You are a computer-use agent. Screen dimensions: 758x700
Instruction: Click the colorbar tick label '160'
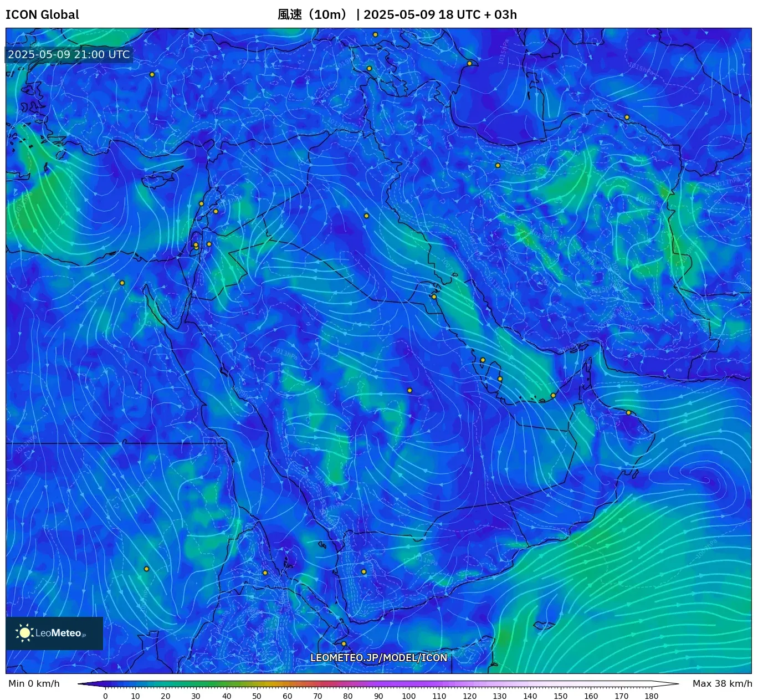[591, 696]
